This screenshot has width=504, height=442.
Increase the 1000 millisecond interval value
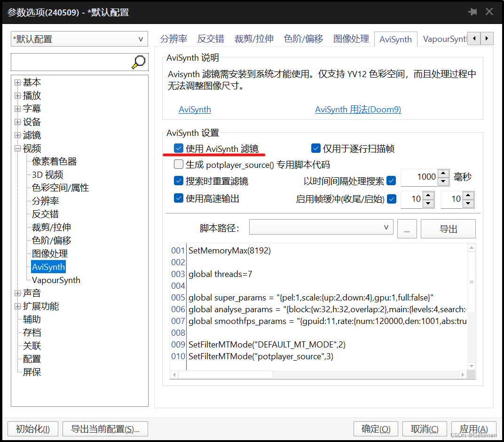coord(443,173)
